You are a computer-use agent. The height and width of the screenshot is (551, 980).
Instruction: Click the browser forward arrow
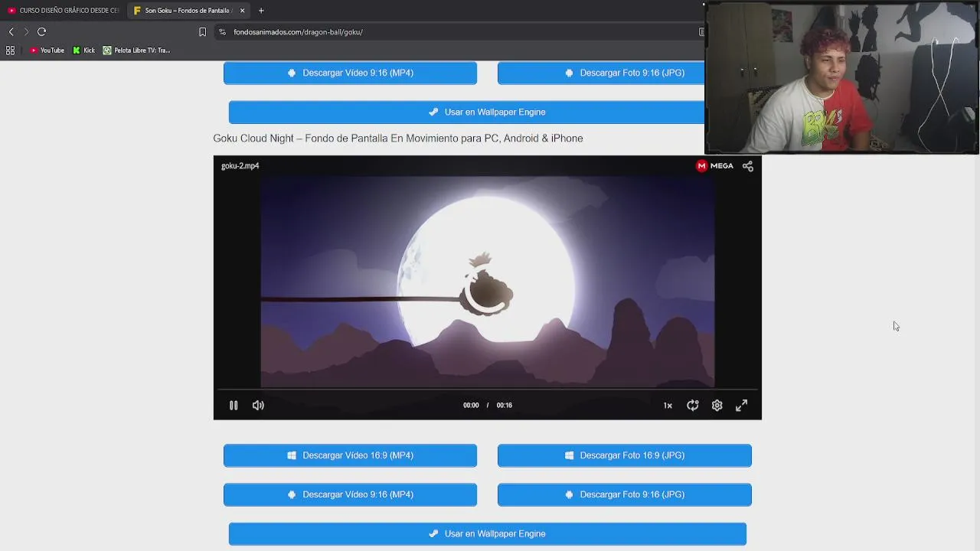point(26,31)
